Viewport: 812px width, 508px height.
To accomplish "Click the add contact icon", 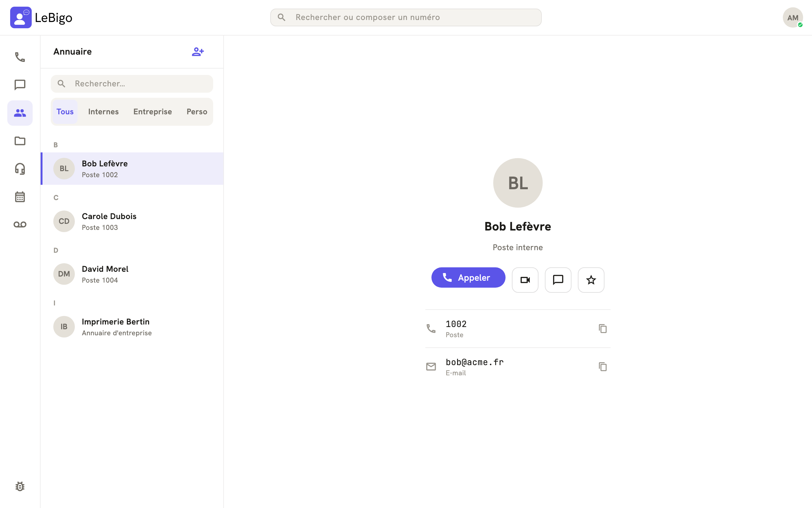I will pyautogui.click(x=198, y=52).
